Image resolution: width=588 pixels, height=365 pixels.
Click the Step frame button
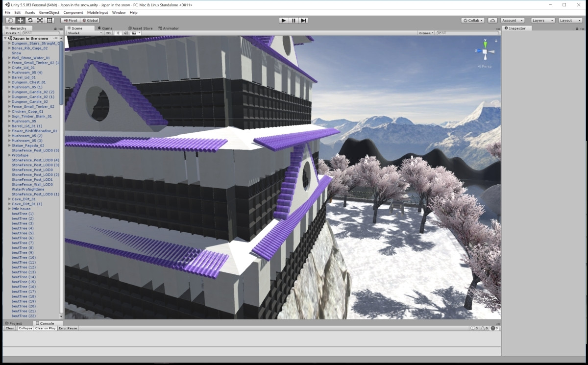[304, 21]
